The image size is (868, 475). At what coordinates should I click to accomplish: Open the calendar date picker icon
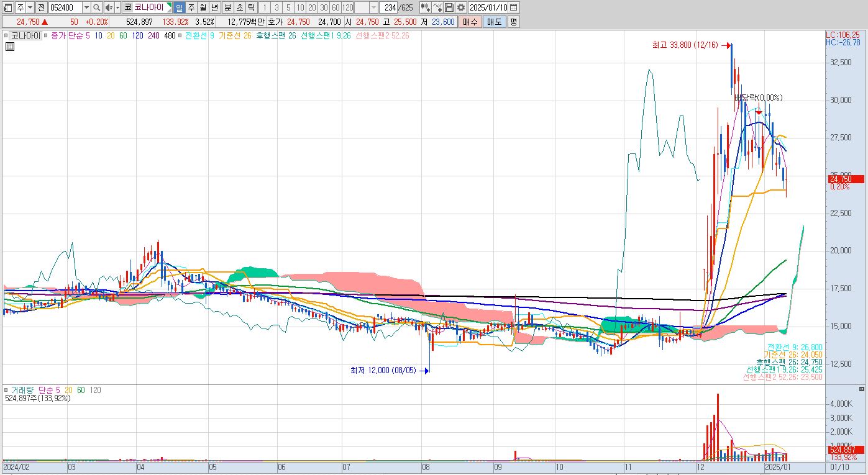513,7
